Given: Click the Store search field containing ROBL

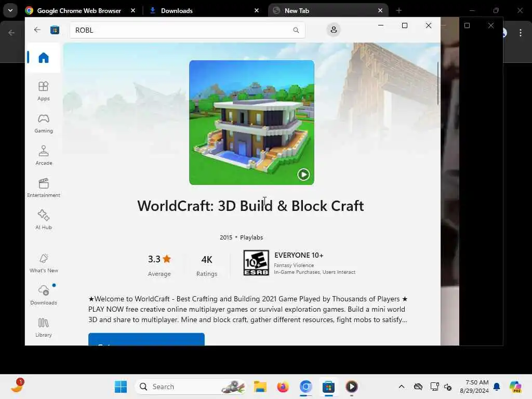Looking at the screenshot, I should tap(187, 30).
